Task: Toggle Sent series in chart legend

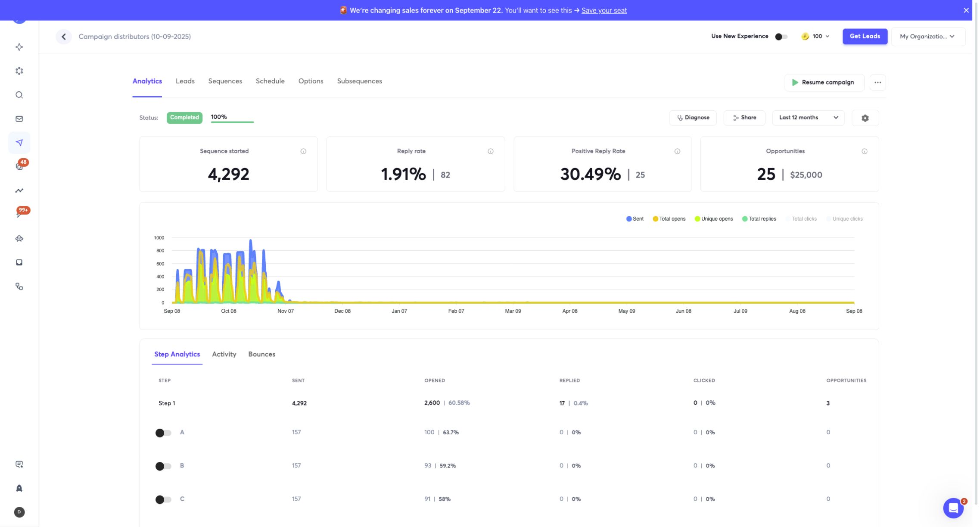Action: pos(635,219)
